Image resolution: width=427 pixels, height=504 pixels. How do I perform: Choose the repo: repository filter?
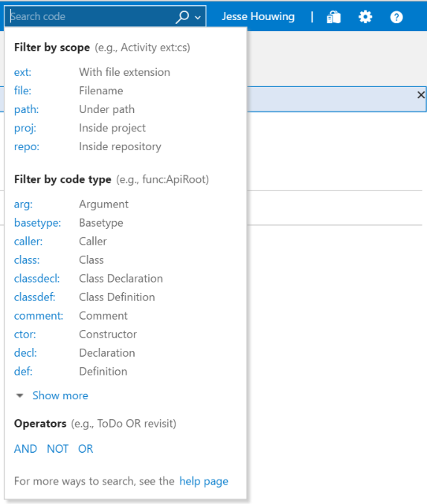point(27,146)
